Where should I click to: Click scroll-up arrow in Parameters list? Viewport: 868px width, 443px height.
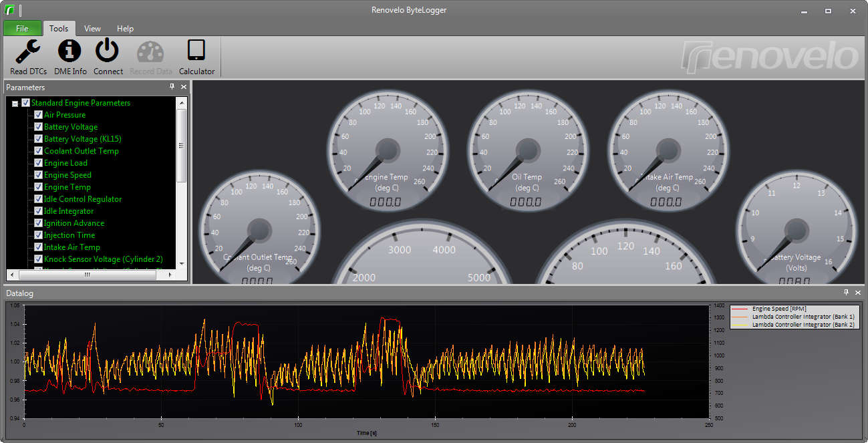coord(181,102)
